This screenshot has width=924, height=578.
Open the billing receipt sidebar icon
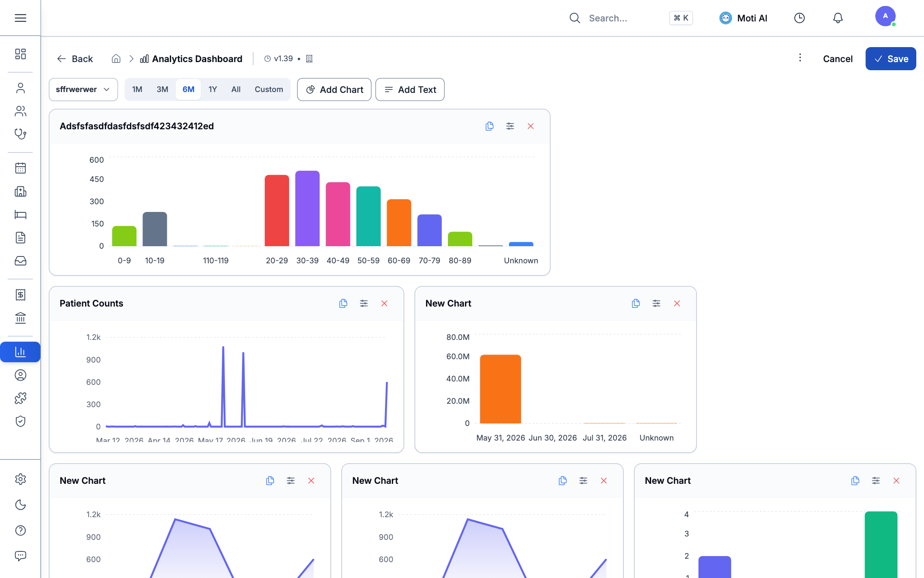click(20, 295)
